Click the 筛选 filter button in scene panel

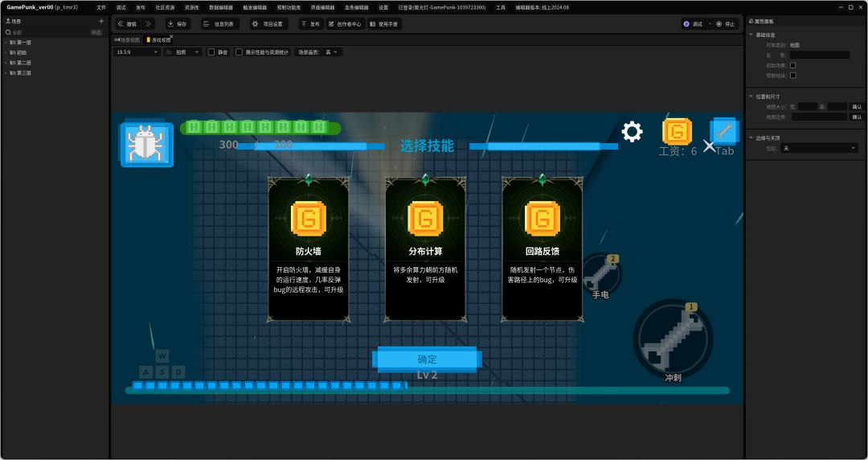tap(96, 32)
